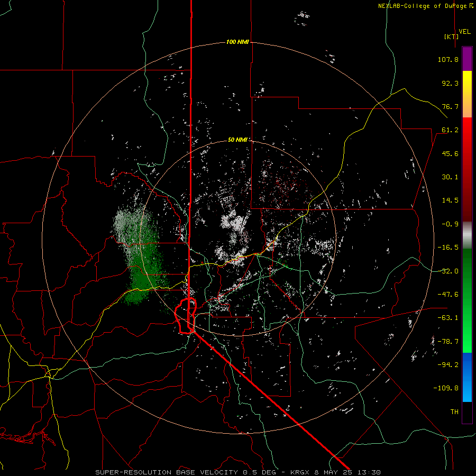The height and width of the screenshot is (476, 476).
Task: Pick the purple segment of the color bar
Action: (467, 59)
